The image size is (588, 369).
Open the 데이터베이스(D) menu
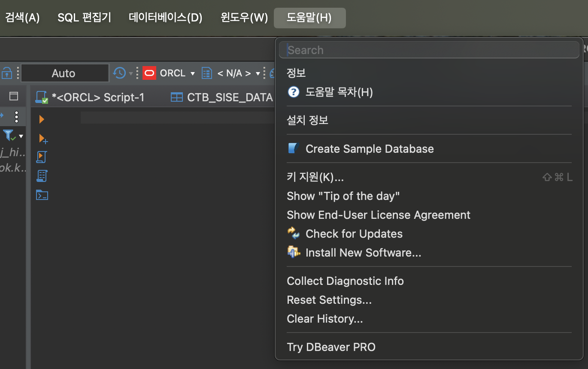pos(165,18)
